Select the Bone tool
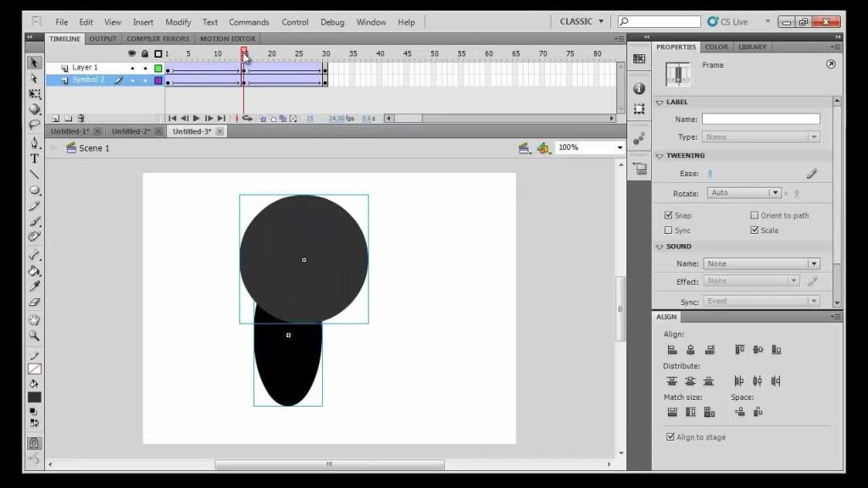This screenshot has width=868, height=488. coord(34,255)
